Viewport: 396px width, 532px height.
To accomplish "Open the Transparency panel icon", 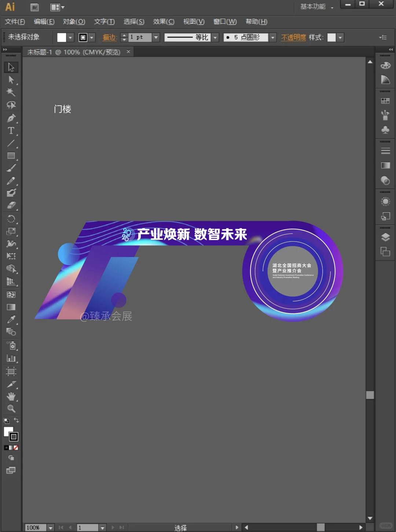I will click(x=385, y=180).
